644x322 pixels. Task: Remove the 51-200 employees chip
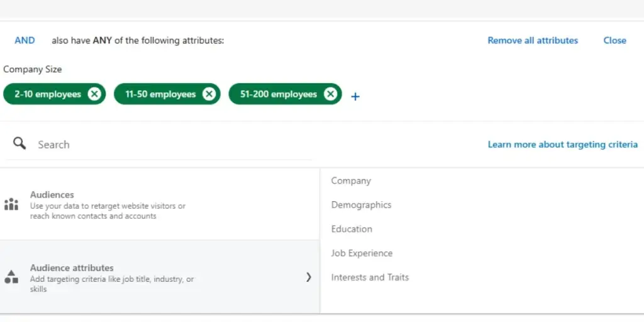tap(331, 94)
